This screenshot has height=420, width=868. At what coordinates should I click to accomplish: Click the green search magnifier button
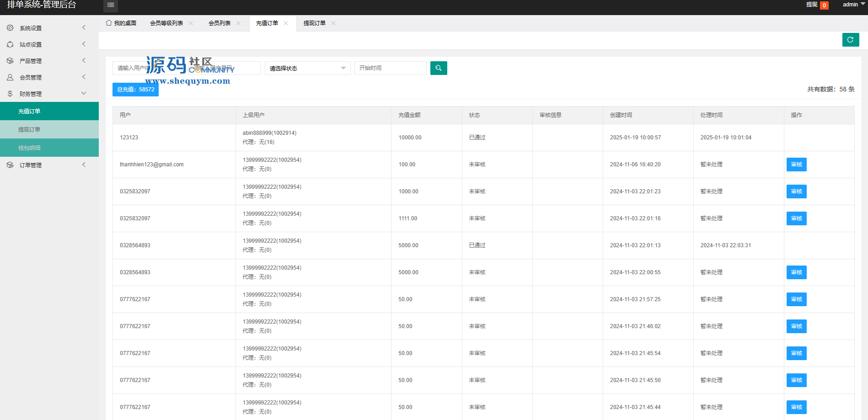[x=439, y=68]
